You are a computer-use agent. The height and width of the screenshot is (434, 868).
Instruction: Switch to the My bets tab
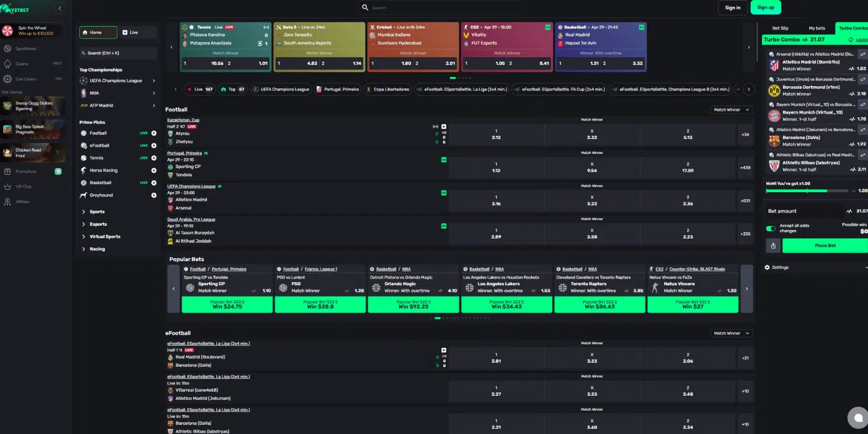click(x=817, y=28)
